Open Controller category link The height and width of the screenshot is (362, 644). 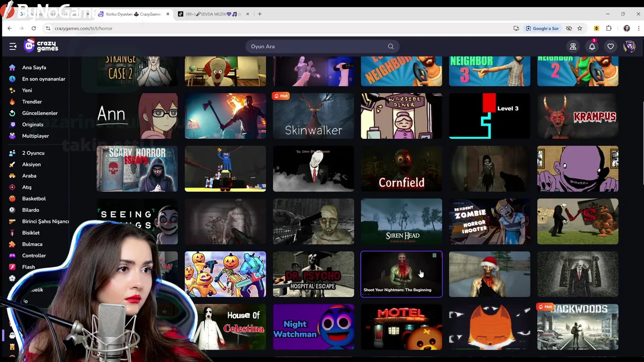[34, 255]
